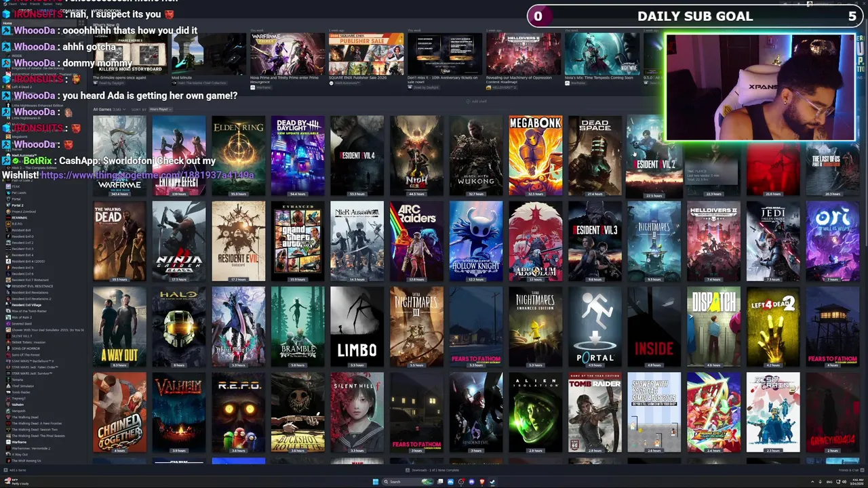Click Add a Game button

(15, 470)
